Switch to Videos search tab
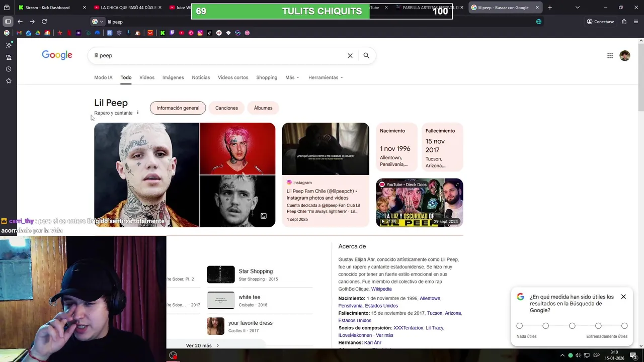The image size is (644, 362). click(x=147, y=77)
